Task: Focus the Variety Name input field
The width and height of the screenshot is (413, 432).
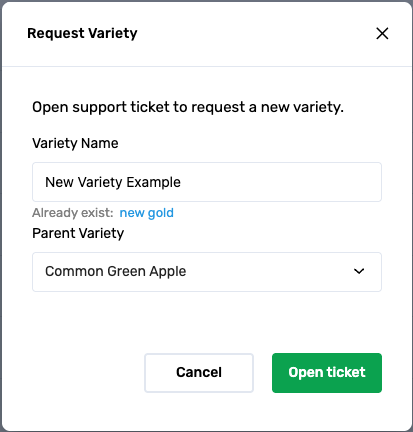Action: 207,182
